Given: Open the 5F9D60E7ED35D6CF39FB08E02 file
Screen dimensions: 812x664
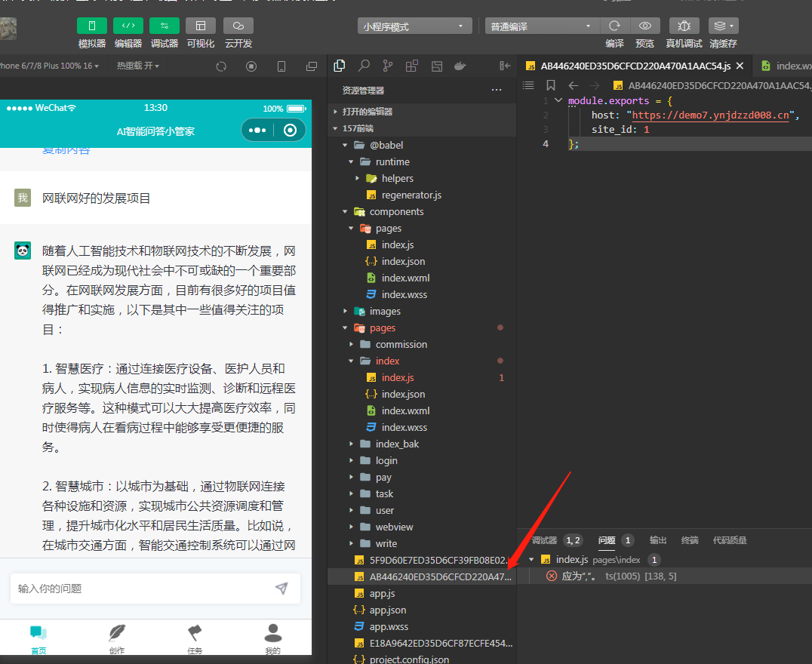Looking at the screenshot, I should pos(422,560).
